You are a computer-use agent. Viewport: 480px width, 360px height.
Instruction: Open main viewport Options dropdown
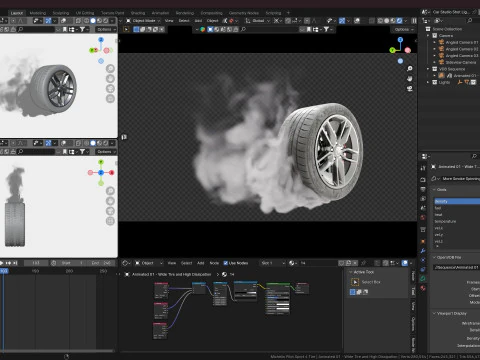403,29
